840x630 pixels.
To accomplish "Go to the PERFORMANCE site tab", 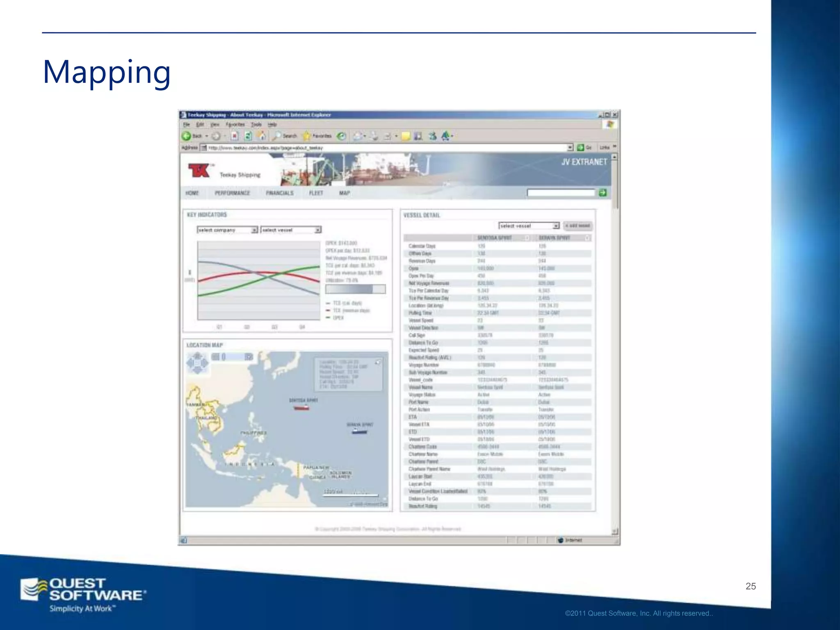I will point(232,193).
